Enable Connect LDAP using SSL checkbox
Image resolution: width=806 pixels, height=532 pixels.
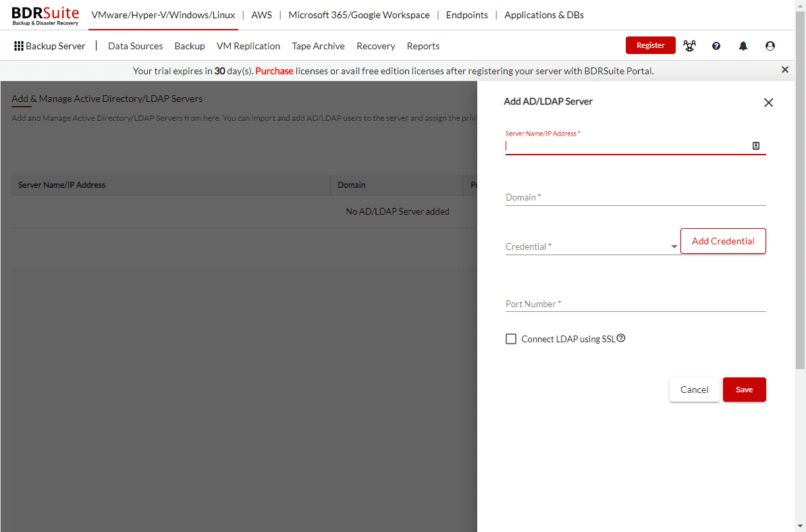point(511,339)
